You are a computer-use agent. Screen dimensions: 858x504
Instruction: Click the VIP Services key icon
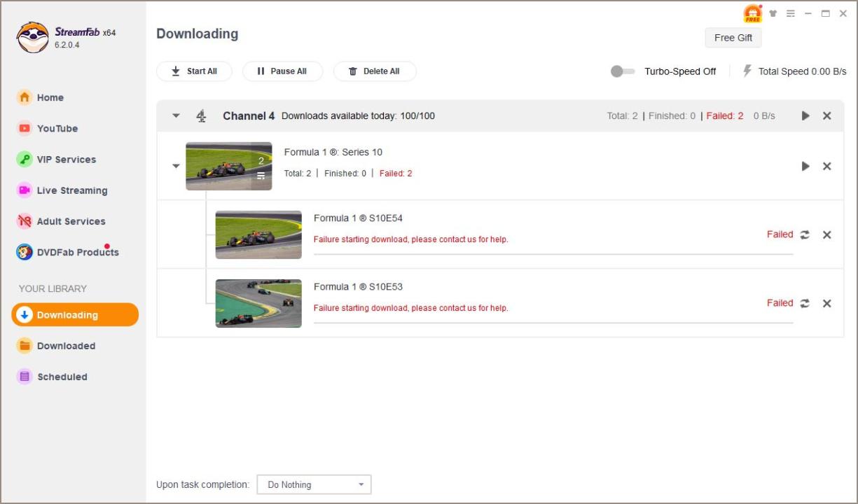point(25,159)
